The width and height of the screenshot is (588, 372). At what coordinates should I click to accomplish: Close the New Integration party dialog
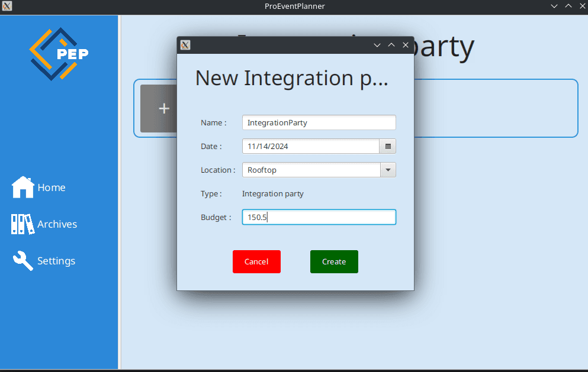(406, 45)
